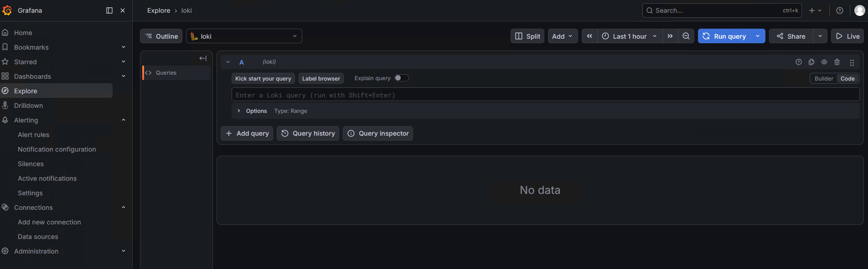Expand the Administration section
This screenshot has height=269, width=868.
tap(124, 251)
